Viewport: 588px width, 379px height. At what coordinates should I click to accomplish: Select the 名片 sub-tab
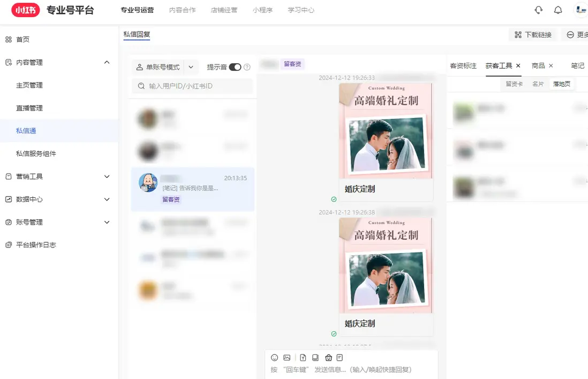point(538,84)
